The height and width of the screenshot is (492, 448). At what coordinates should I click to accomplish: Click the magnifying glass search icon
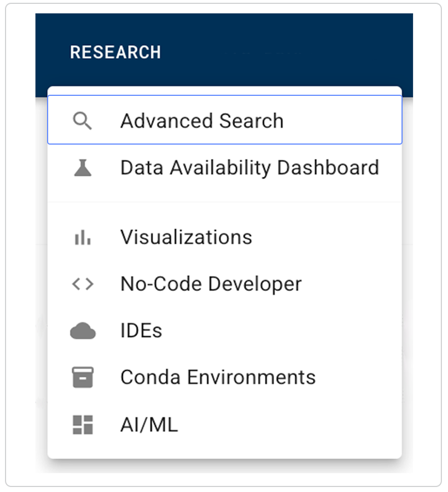pyautogui.click(x=83, y=121)
